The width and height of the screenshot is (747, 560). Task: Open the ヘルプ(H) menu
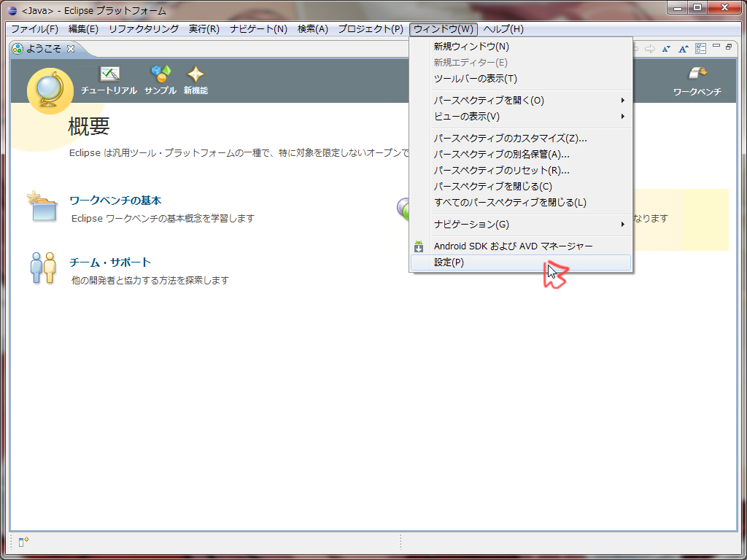503,29
